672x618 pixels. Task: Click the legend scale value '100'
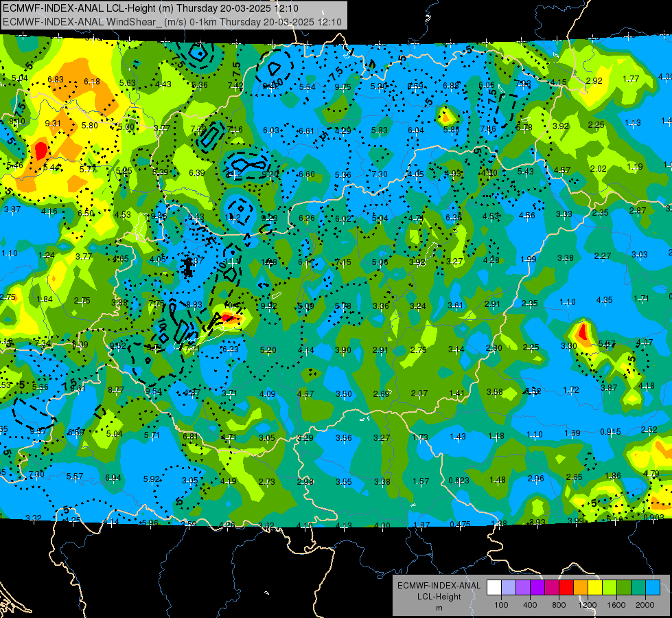coord(501,605)
